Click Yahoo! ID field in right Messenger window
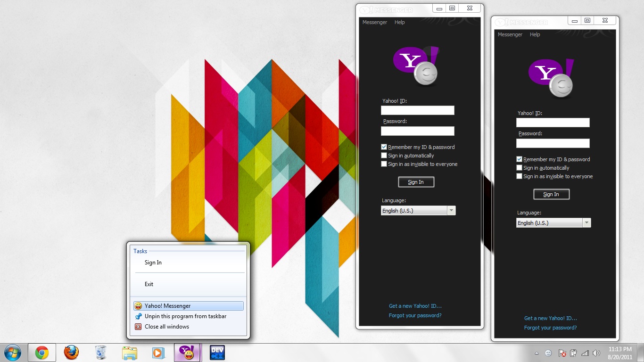 click(x=553, y=123)
